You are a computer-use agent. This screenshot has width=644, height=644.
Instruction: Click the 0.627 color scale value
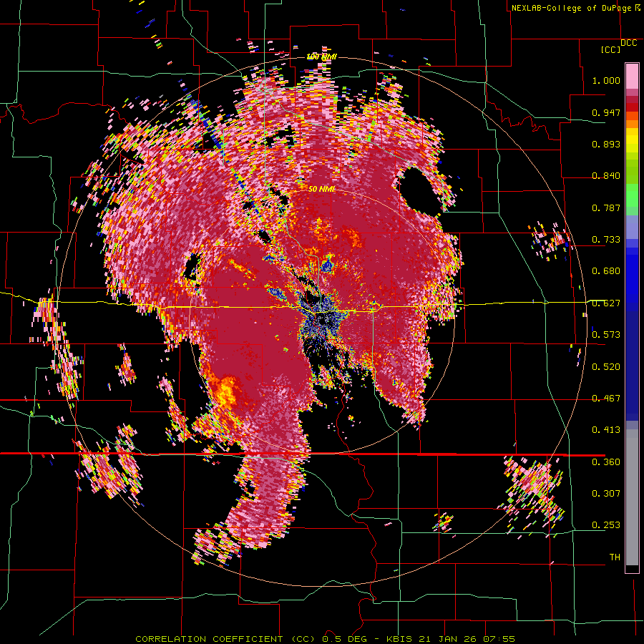pos(606,303)
